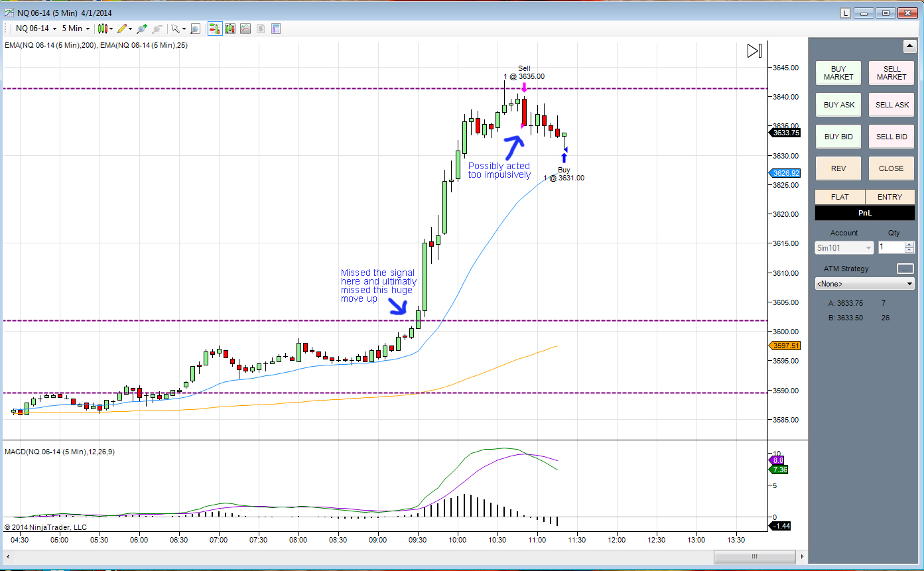Click the ENTRY price field
The width and height of the screenshot is (924, 571).
pos(890,197)
